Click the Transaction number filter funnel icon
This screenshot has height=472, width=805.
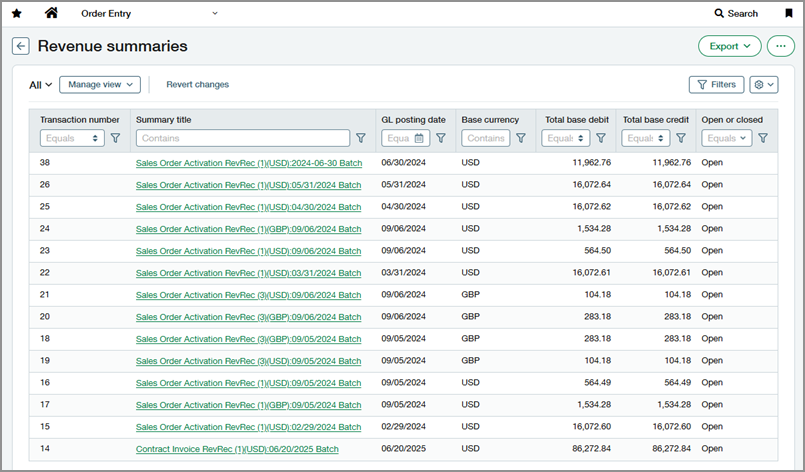pos(115,138)
